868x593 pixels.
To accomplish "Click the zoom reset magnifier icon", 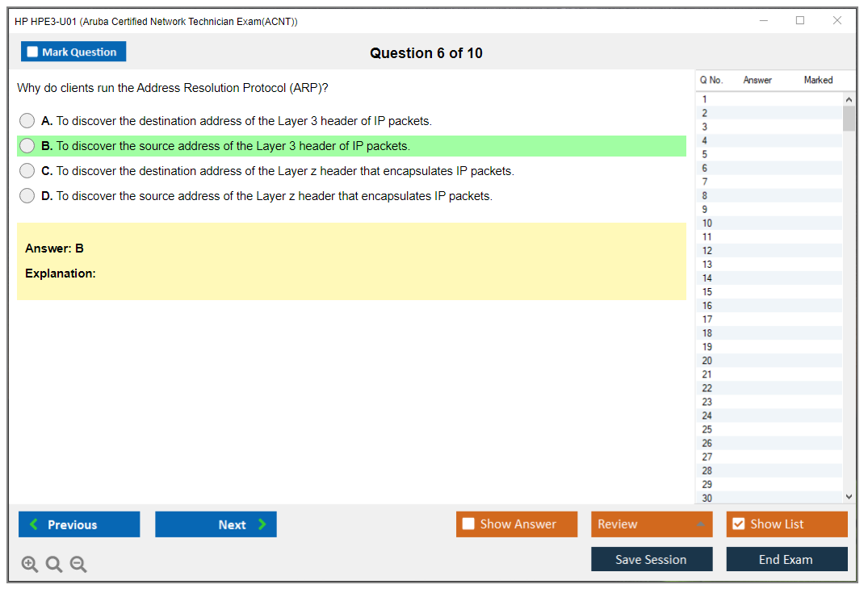I will pyautogui.click(x=54, y=565).
